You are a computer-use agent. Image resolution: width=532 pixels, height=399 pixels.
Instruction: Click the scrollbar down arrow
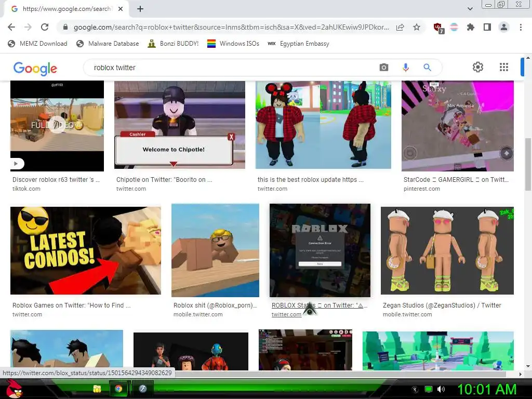pyautogui.click(x=528, y=366)
